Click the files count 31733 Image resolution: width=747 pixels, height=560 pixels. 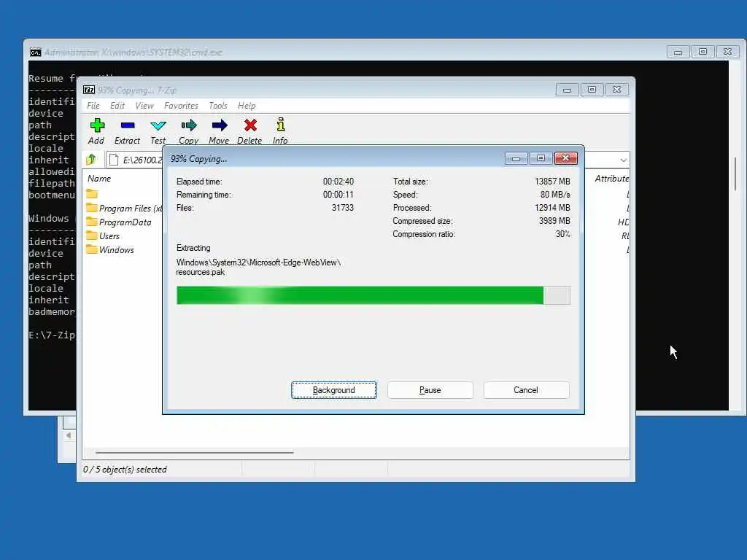(343, 208)
